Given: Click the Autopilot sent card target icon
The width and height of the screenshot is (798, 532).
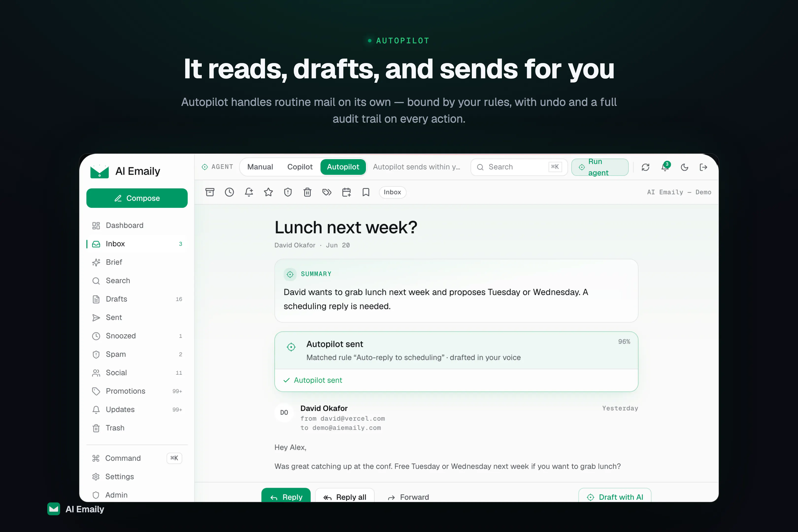Looking at the screenshot, I should (x=291, y=347).
